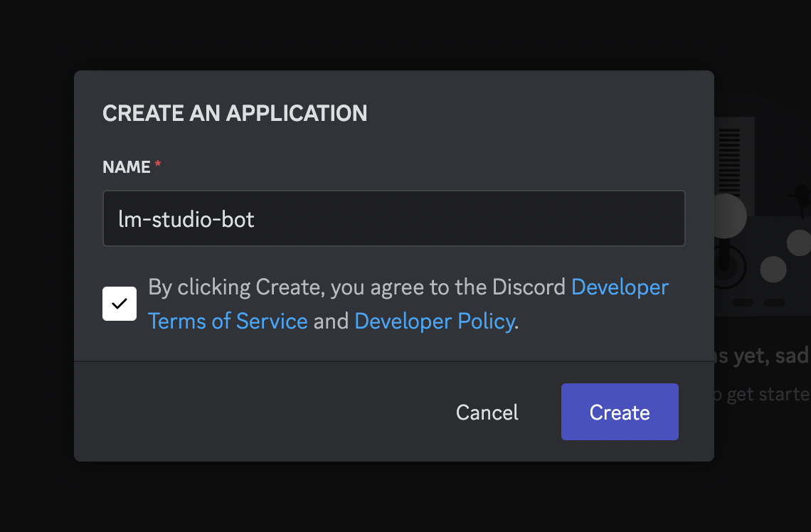Click the Cancel text label
The width and height of the screenshot is (811, 532).
(x=487, y=411)
